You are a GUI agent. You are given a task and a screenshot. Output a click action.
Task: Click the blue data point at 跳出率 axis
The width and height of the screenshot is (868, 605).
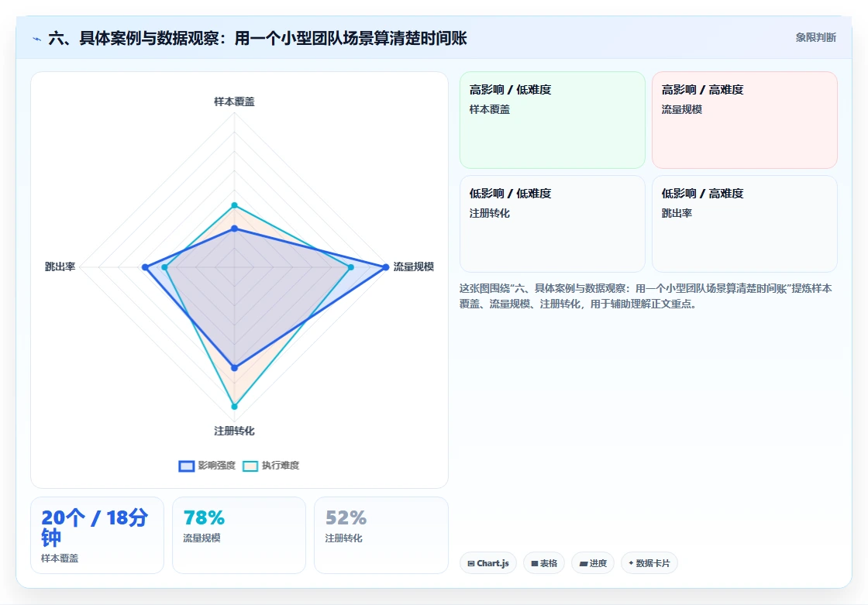[x=145, y=267]
